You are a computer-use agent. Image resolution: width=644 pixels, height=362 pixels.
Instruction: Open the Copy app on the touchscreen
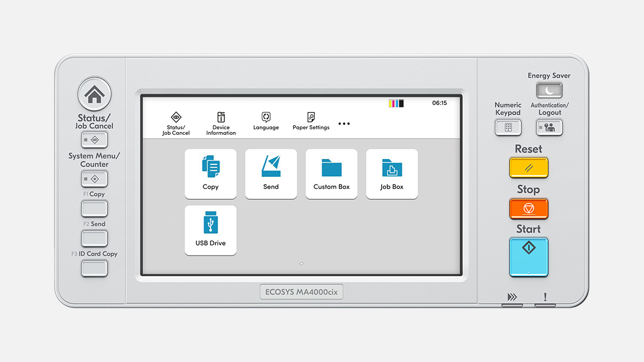pos(210,174)
